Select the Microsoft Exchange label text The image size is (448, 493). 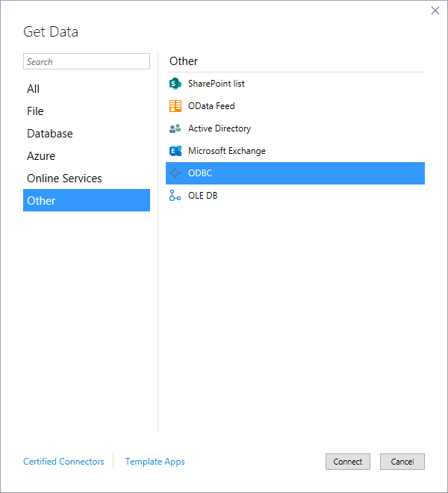tap(227, 151)
